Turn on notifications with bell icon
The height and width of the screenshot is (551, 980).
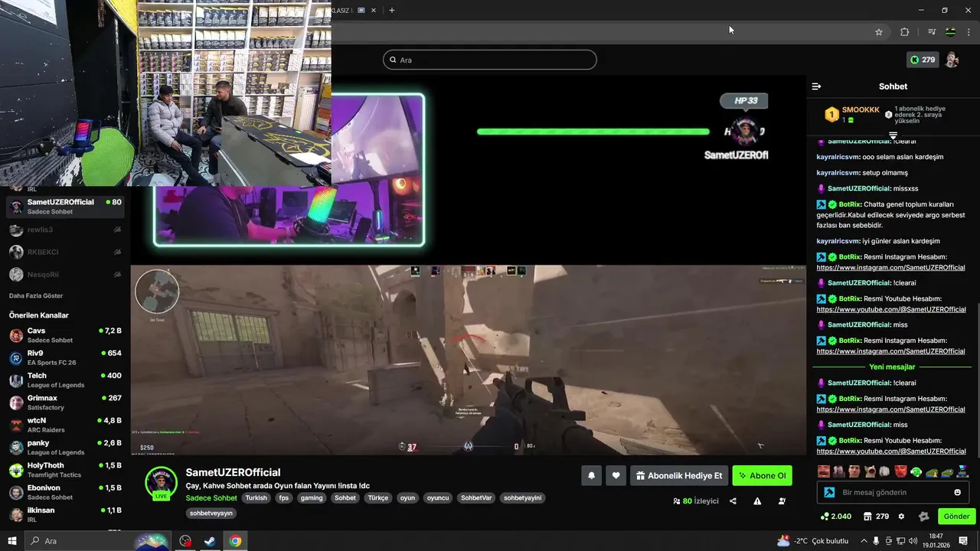coord(591,475)
